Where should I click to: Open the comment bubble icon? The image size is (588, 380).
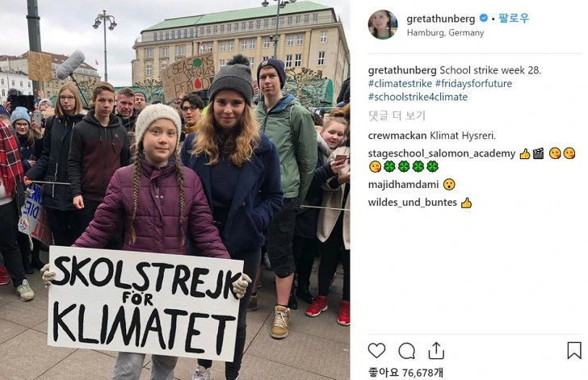(406, 351)
